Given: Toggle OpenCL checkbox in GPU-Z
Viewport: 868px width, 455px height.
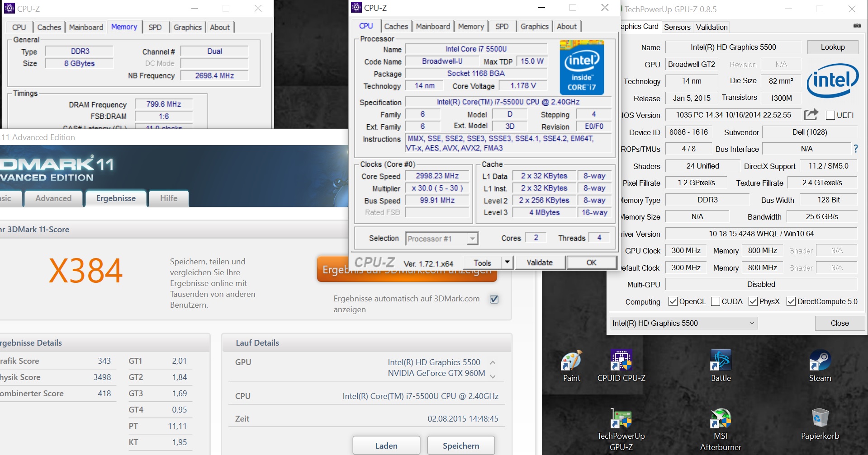Looking at the screenshot, I should pos(673,301).
